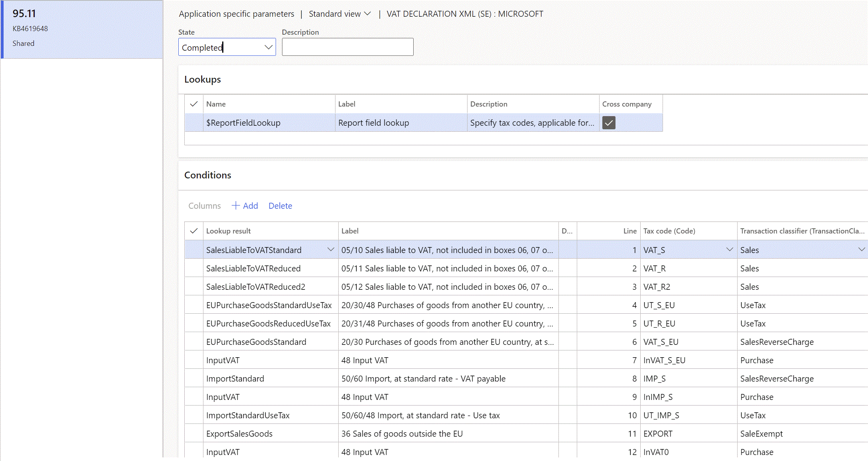This screenshot has height=461, width=868.
Task: Open Transaction classifier dropdown on line 1
Action: pyautogui.click(x=862, y=250)
